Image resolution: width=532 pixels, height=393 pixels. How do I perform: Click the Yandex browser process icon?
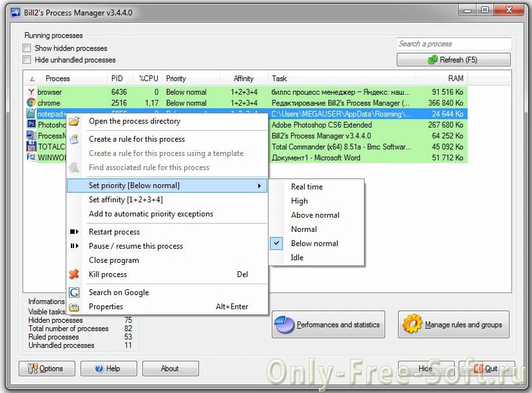[x=31, y=92]
